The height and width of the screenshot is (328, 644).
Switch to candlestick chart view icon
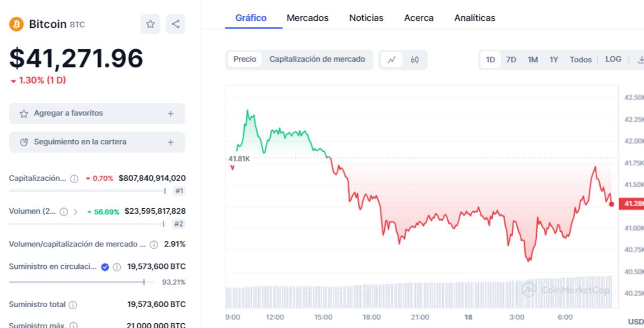(414, 60)
